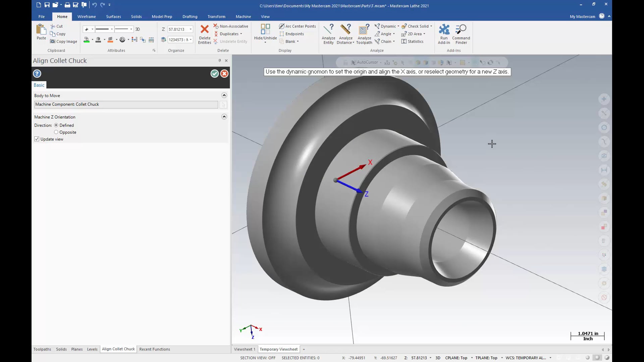Click the green confirm button
644x362 pixels.
pyautogui.click(x=214, y=73)
